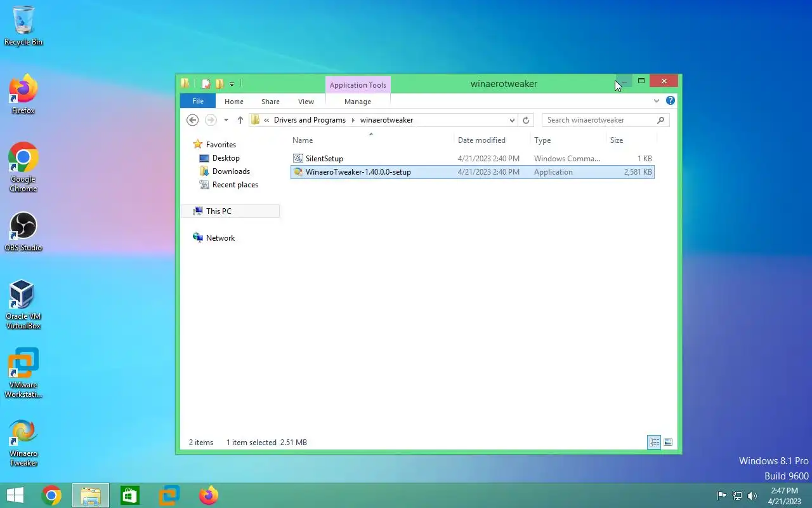Open the Firefox desktop shortcut
This screenshot has width=812, height=508.
(x=23, y=94)
